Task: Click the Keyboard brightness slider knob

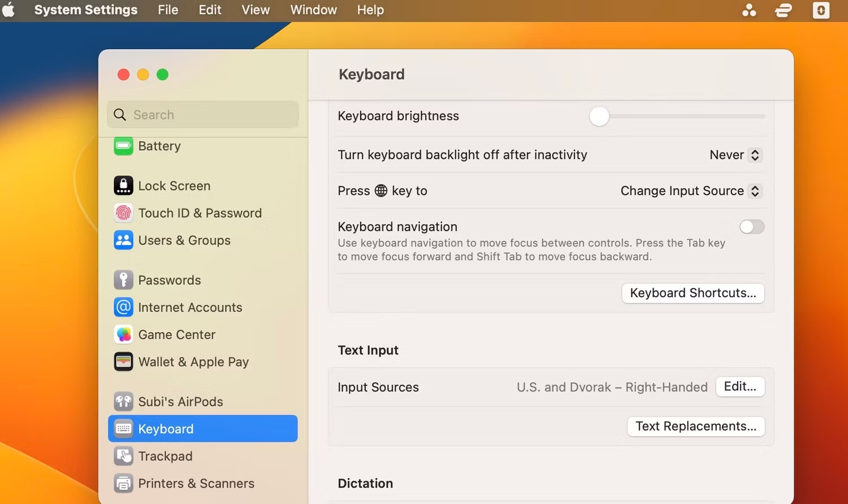Action: 599,116
